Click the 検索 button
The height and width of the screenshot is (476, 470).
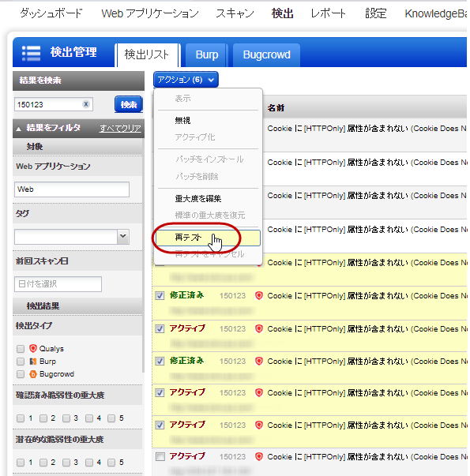129,104
